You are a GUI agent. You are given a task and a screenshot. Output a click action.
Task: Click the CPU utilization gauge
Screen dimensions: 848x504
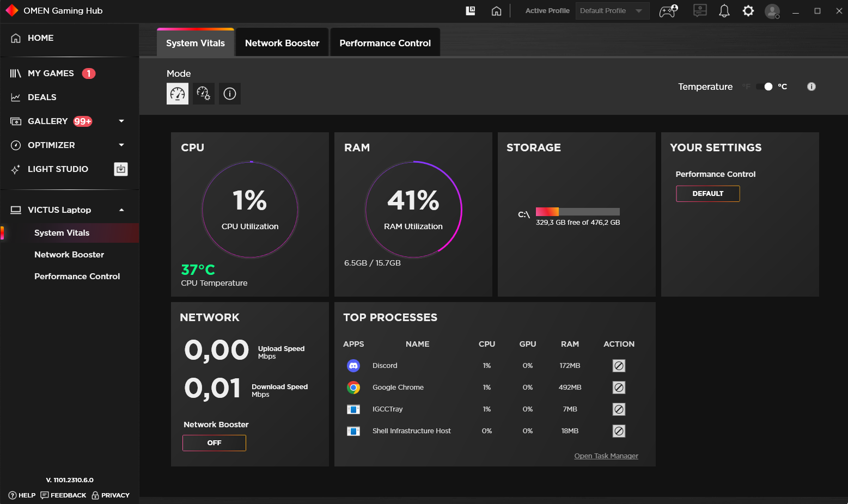coord(250,210)
